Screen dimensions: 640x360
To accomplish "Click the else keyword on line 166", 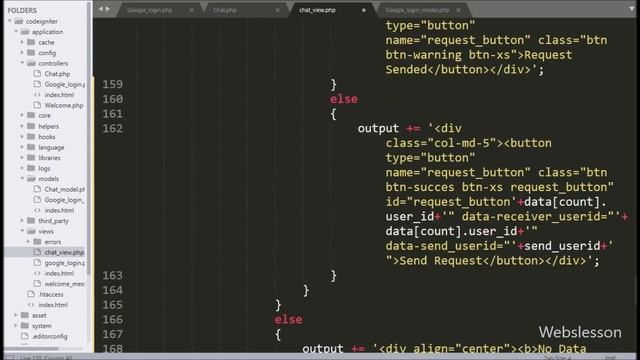I will tap(289, 320).
